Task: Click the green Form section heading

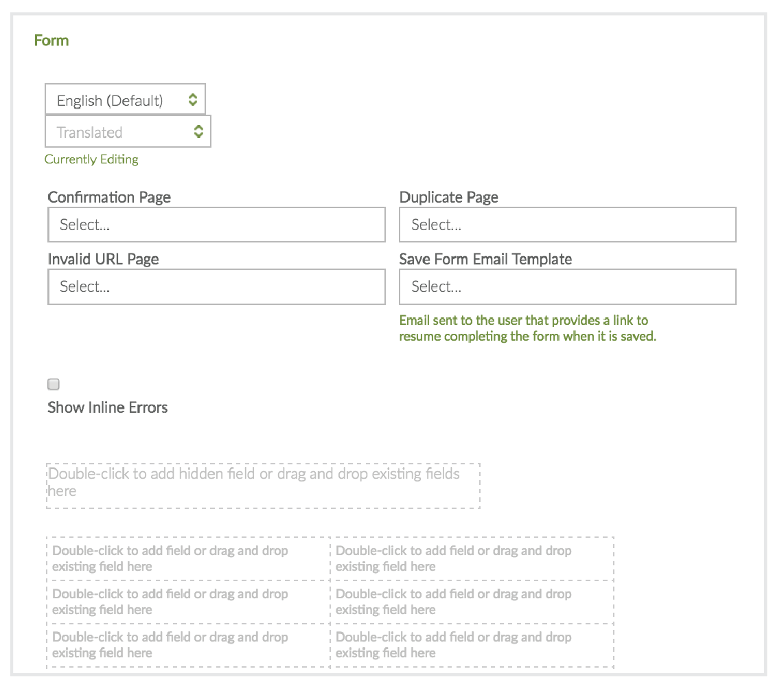Action: (51, 41)
